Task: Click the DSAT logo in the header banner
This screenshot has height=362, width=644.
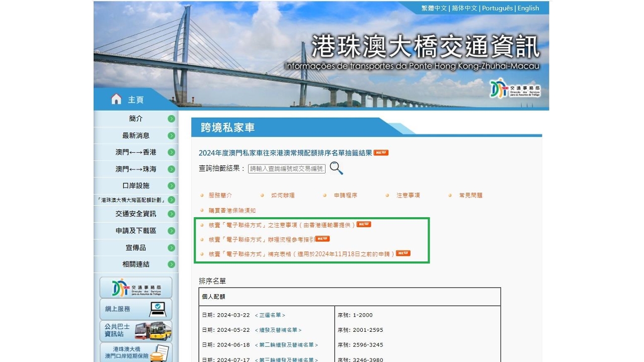Action: pyautogui.click(x=515, y=88)
